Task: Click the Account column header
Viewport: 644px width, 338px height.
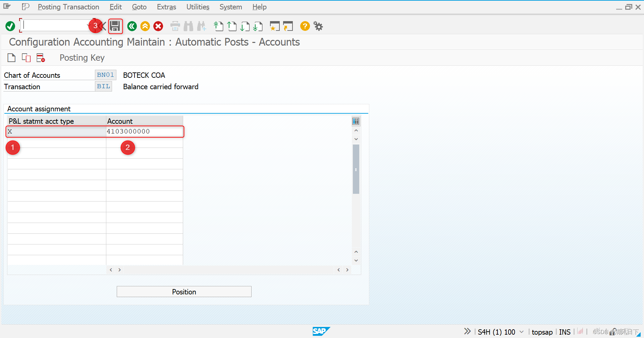Action: (x=144, y=121)
